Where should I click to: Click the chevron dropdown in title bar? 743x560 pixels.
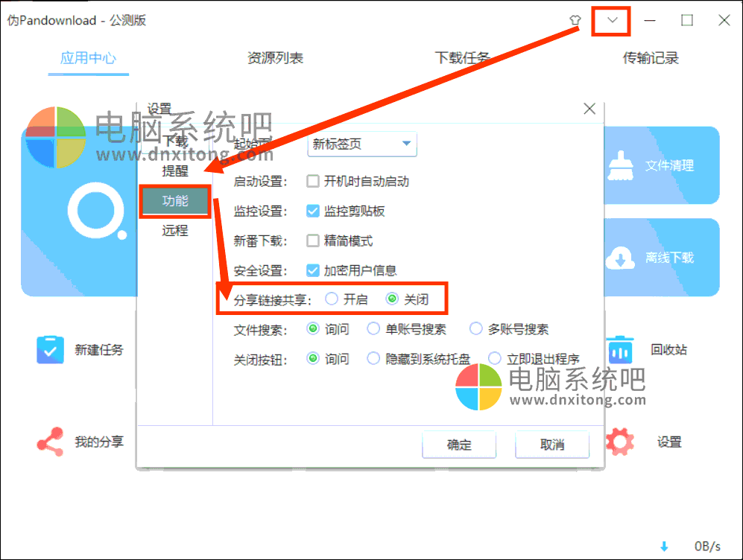pyautogui.click(x=610, y=21)
